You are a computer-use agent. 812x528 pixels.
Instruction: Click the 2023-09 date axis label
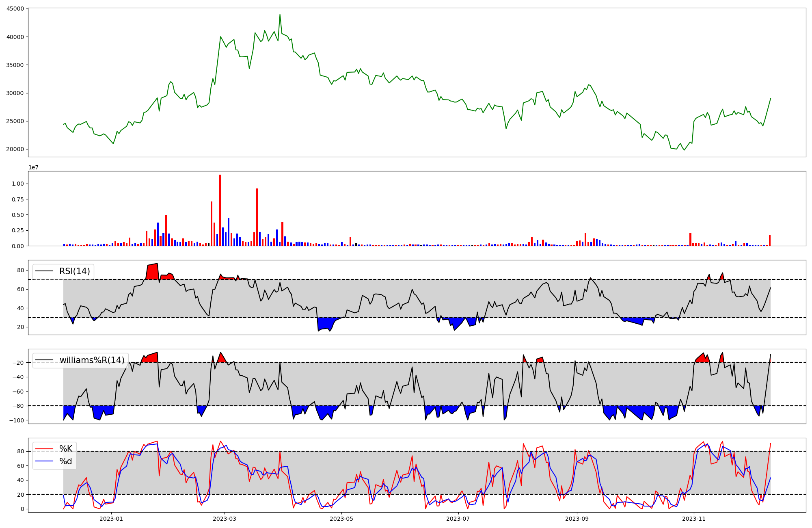[577, 519]
